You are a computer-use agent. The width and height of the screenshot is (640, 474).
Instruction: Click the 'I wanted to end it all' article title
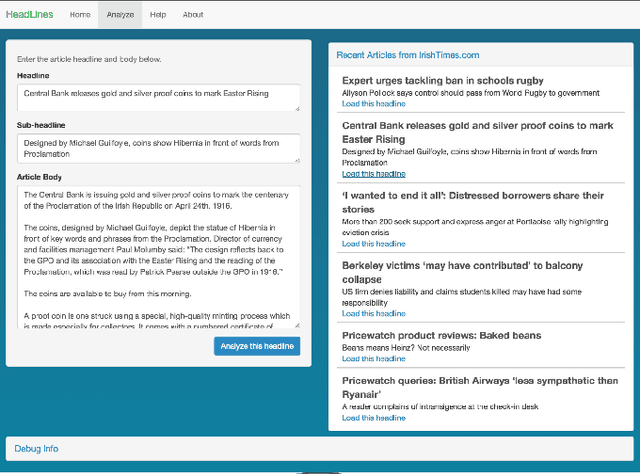(473, 202)
